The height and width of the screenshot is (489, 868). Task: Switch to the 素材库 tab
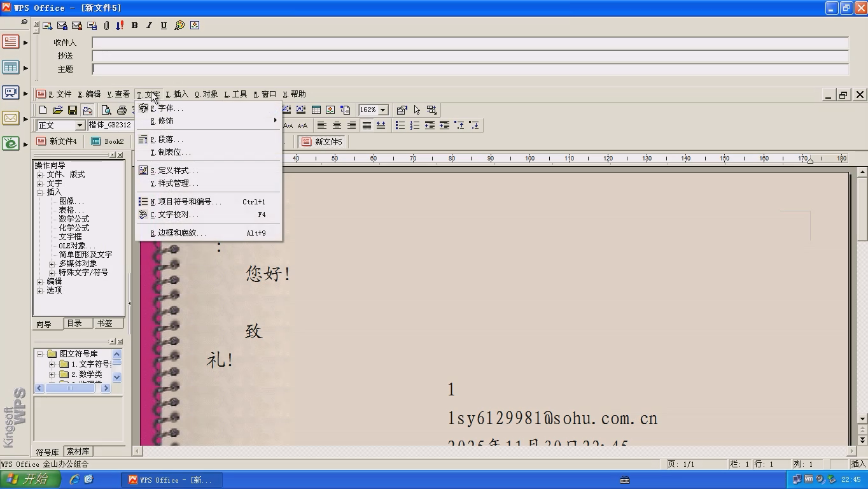click(x=78, y=451)
